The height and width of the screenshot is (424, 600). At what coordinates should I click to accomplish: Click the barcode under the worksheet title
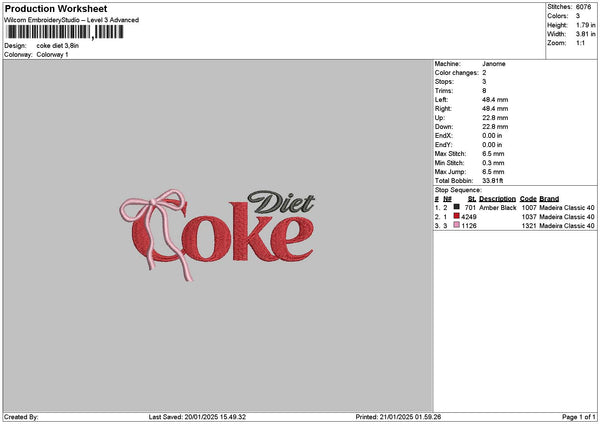[x=65, y=32]
